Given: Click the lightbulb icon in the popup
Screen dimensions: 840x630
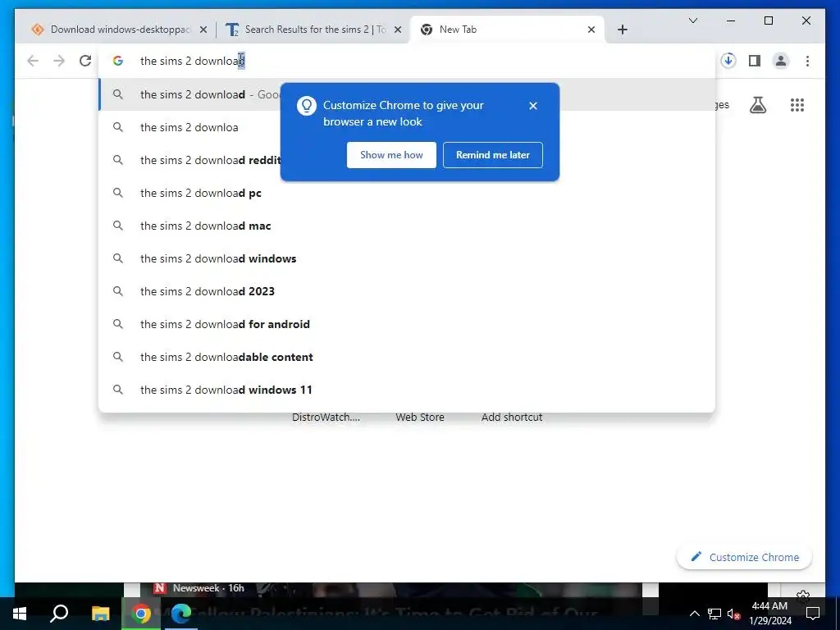Looking at the screenshot, I should pos(307,106).
